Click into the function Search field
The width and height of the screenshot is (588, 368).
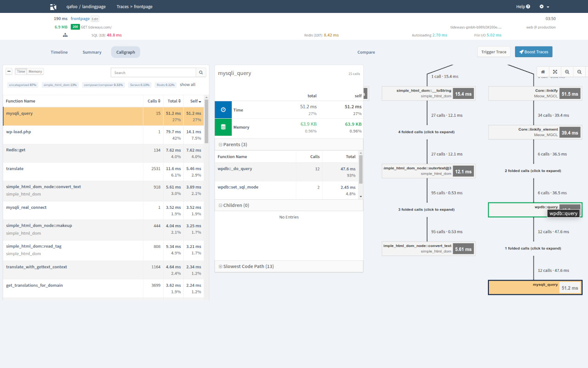[x=153, y=73]
